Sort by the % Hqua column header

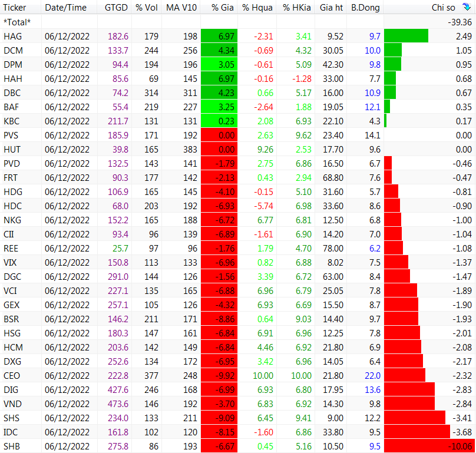257,7
